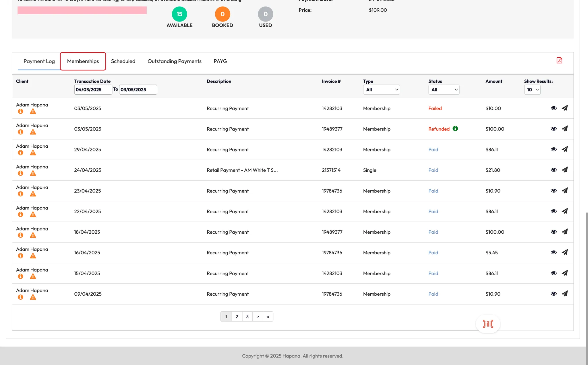View details of Refunded $100.00 payment
Viewport: 588px width, 365px height.
click(x=554, y=129)
